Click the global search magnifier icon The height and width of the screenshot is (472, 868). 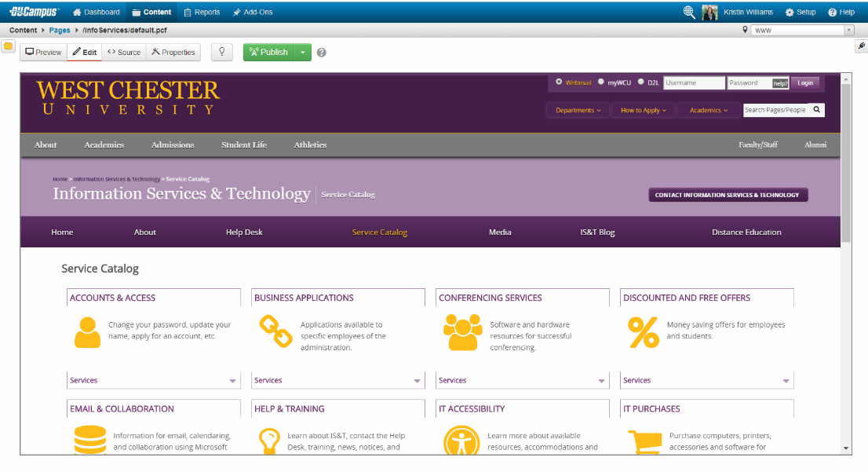click(x=689, y=12)
